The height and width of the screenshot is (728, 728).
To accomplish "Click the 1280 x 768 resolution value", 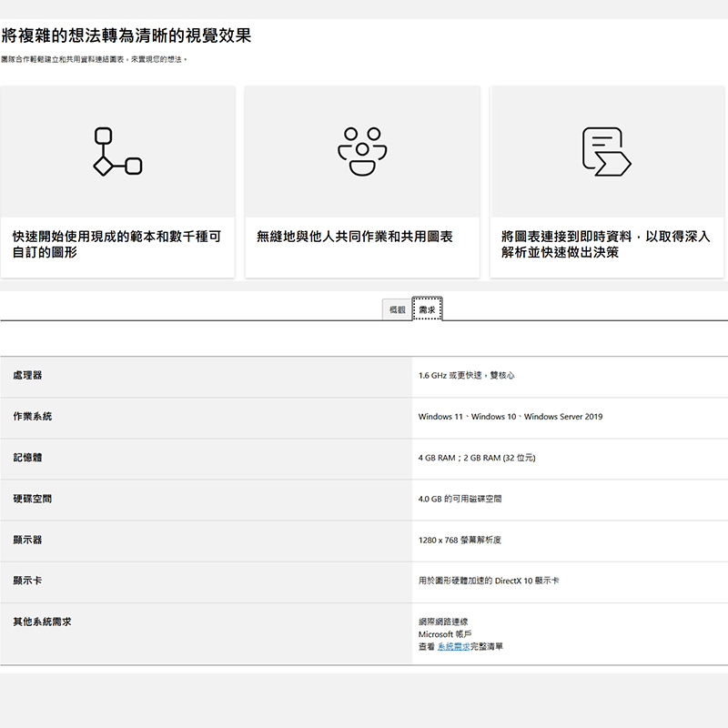I will (460, 540).
